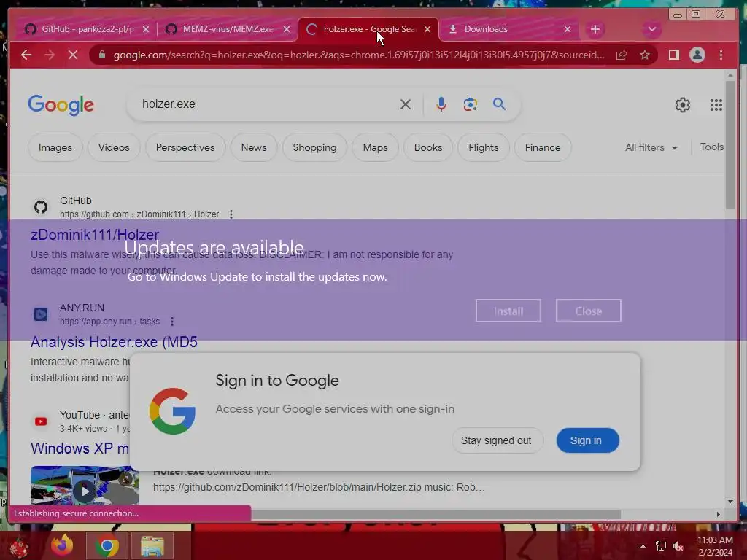The height and width of the screenshot is (560, 747).
Task: Open the Start button
Action: coord(19,546)
